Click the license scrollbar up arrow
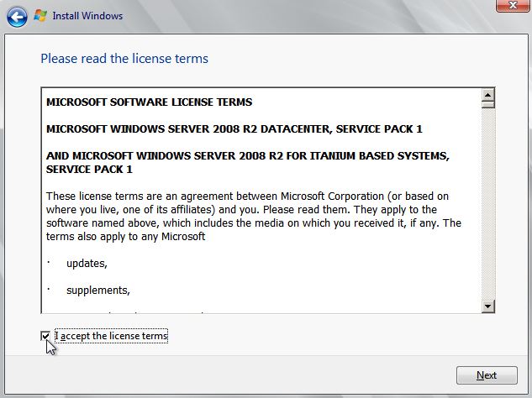This screenshot has height=398, width=532. 488,95
